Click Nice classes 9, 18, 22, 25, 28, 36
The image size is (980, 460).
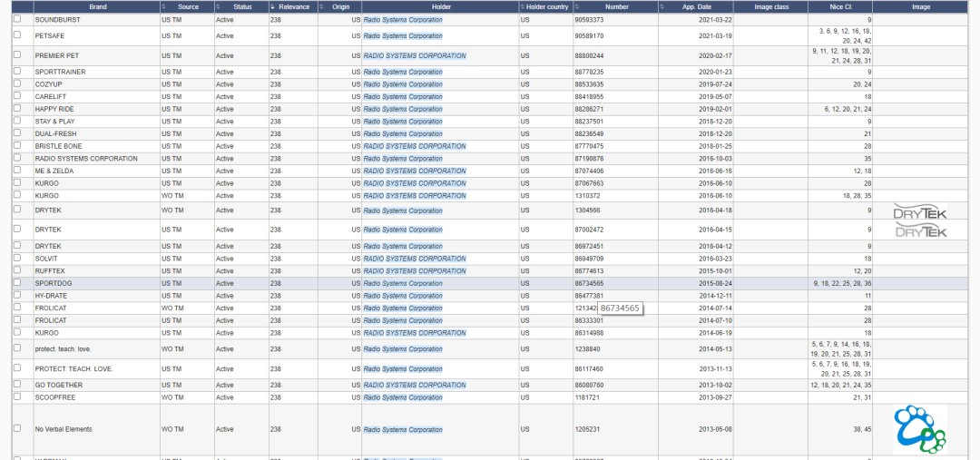[841, 283]
